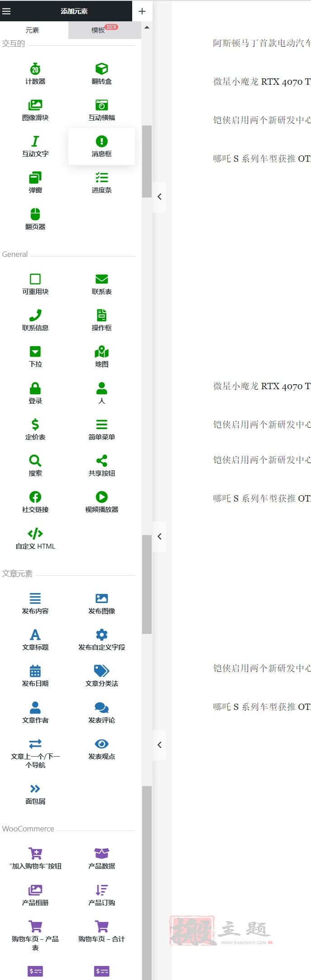The image size is (311, 980).
Task: Select the 产品订购 product ordering element
Action: pyautogui.click(x=102, y=895)
